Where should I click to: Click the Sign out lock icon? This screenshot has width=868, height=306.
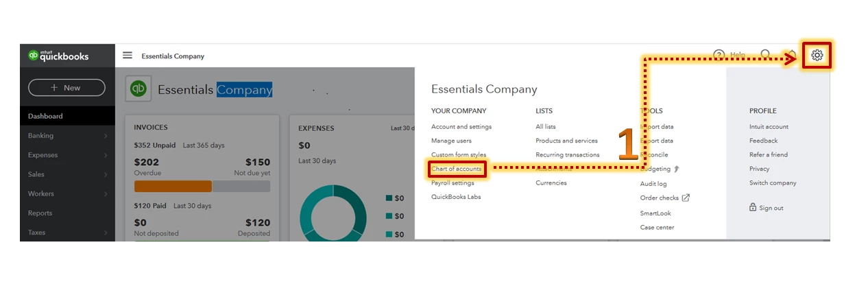coord(753,207)
